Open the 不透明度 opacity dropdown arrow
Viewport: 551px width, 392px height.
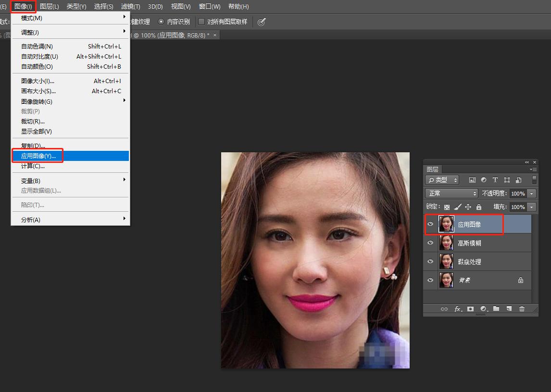point(531,194)
